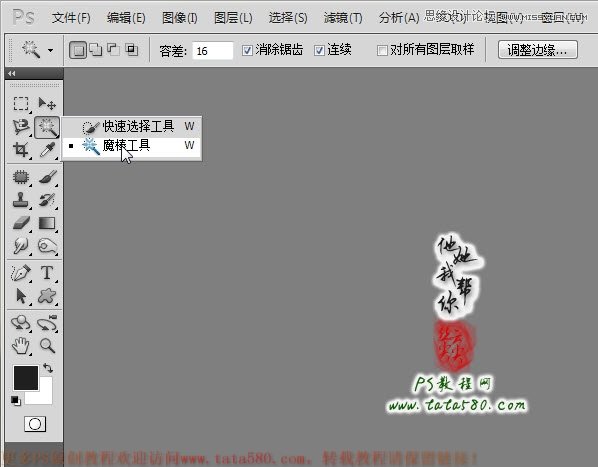The image size is (598, 467).
Task: Choose New Selection mode
Action: [78, 50]
